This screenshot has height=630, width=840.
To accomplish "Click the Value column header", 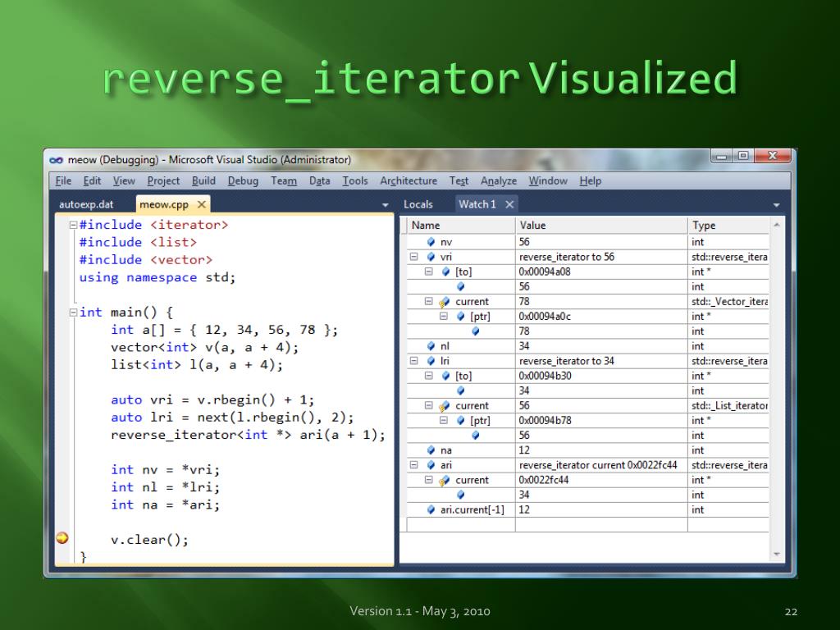I will 601,226.
